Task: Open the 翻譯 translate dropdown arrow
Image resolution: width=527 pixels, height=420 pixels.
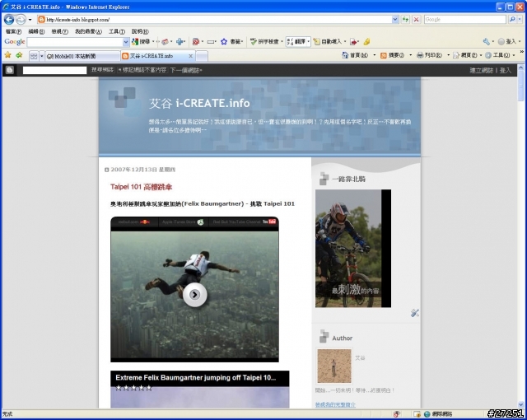Action: tap(308, 42)
